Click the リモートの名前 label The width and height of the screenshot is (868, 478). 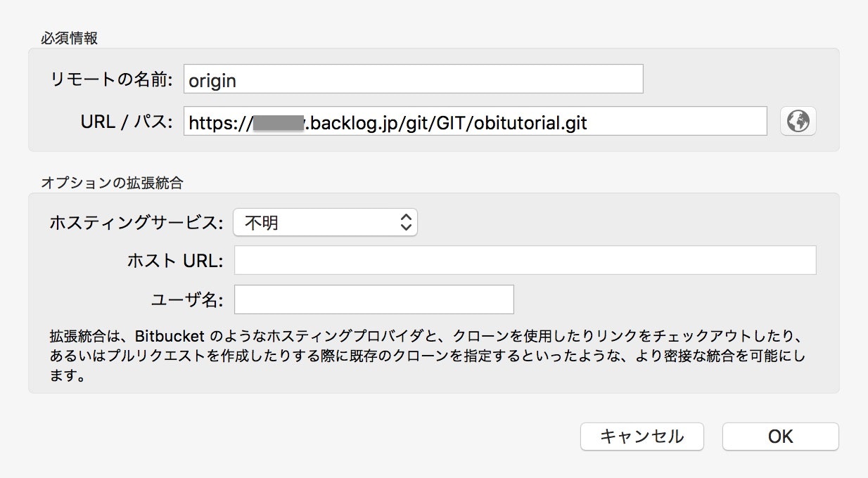pyautogui.click(x=112, y=79)
